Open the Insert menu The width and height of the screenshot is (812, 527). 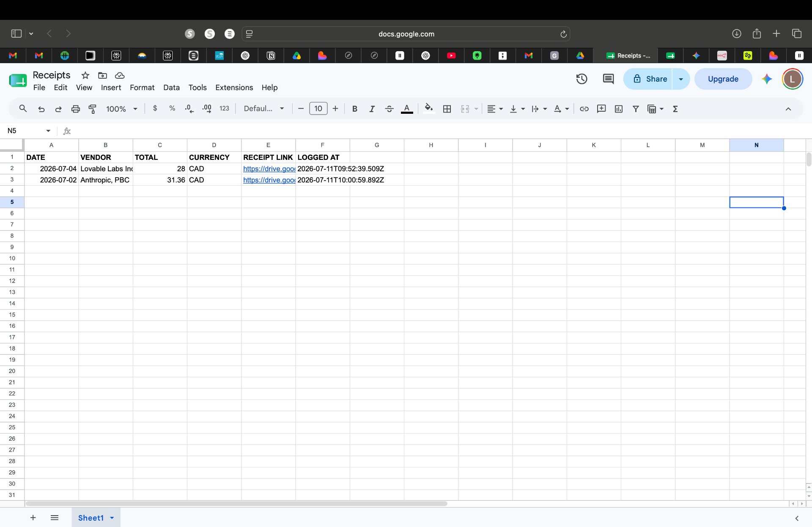click(x=111, y=88)
